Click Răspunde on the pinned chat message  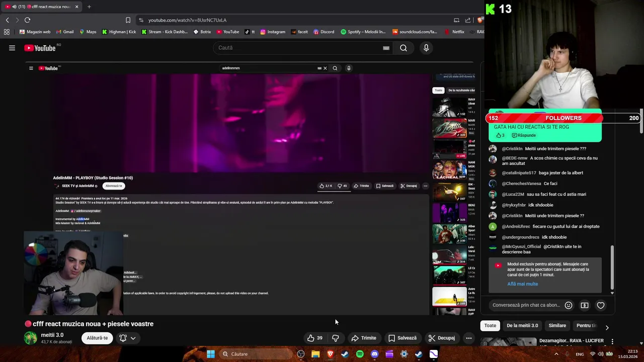524,135
